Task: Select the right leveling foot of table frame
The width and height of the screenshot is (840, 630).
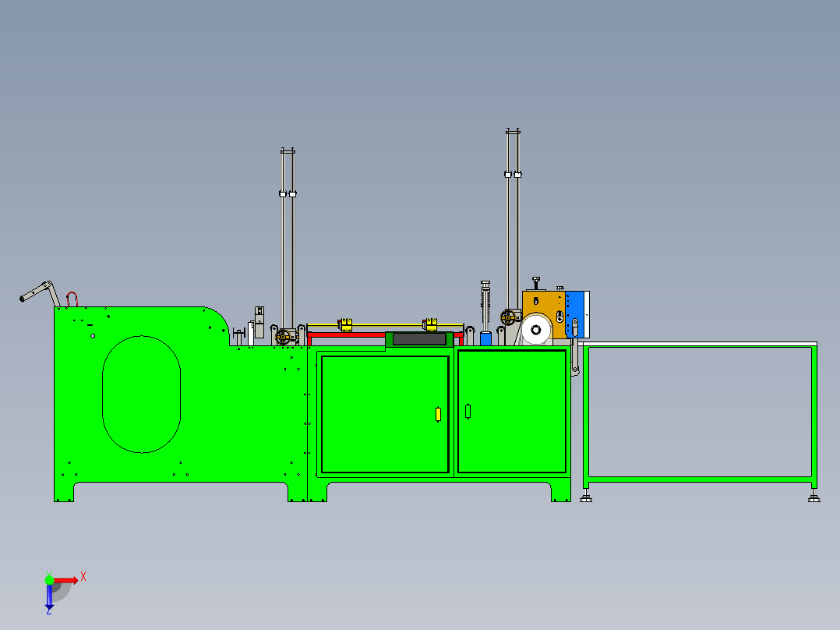Action: (814, 496)
